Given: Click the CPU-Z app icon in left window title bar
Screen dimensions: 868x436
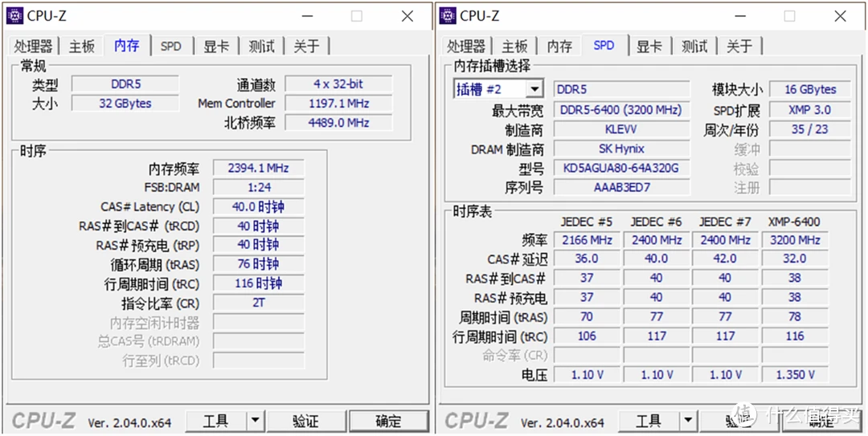Looking at the screenshot, I should click(x=14, y=16).
